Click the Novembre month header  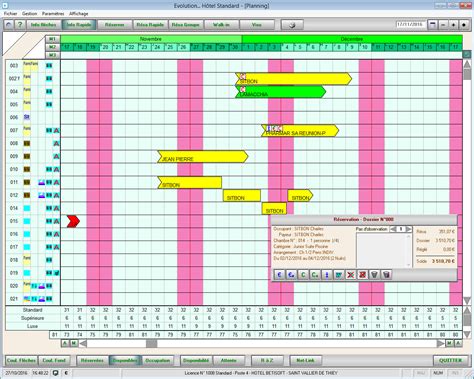click(x=151, y=39)
